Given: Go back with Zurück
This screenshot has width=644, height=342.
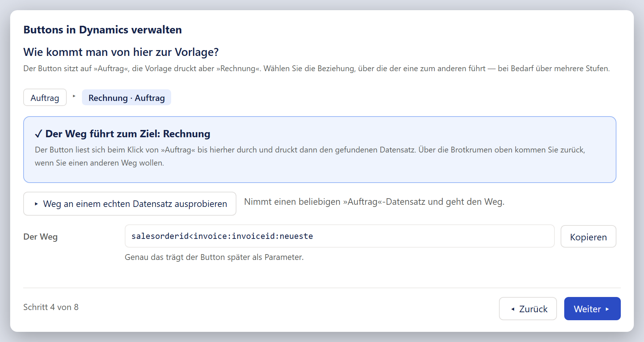Looking at the screenshot, I should tap(528, 309).
